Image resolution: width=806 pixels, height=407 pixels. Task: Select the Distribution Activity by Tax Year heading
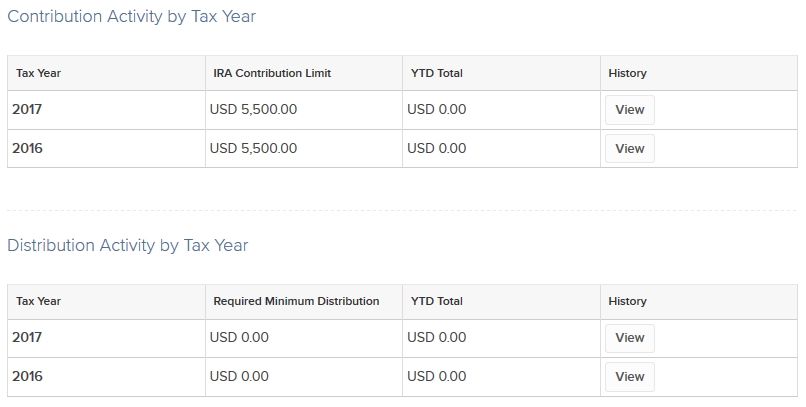(127, 245)
